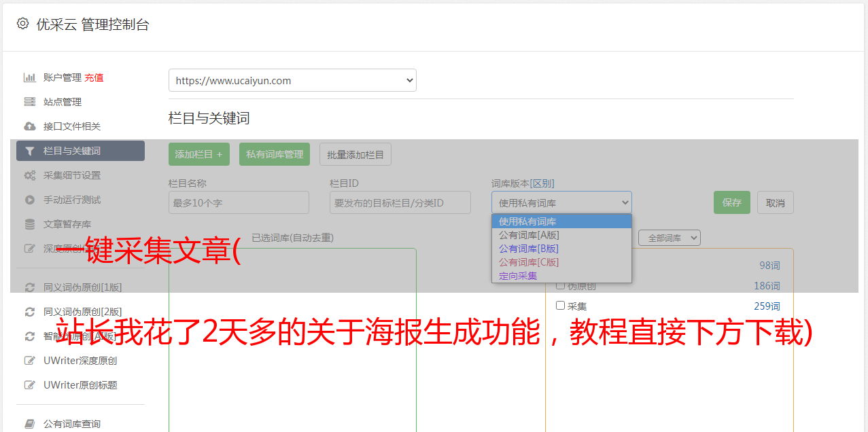The height and width of the screenshot is (432, 868).
Task: Tick the 伪原创 word library checkbox
Action: [560, 285]
